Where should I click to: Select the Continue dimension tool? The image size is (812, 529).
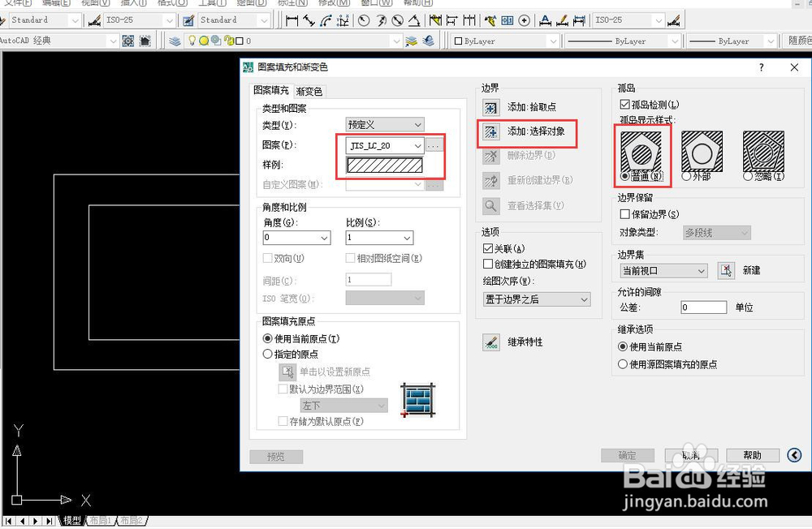469,21
